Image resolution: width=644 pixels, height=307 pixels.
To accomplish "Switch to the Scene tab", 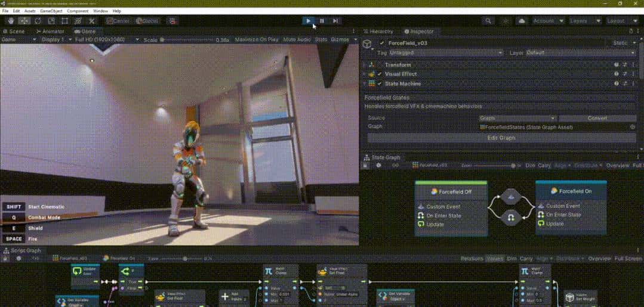I will [14, 31].
